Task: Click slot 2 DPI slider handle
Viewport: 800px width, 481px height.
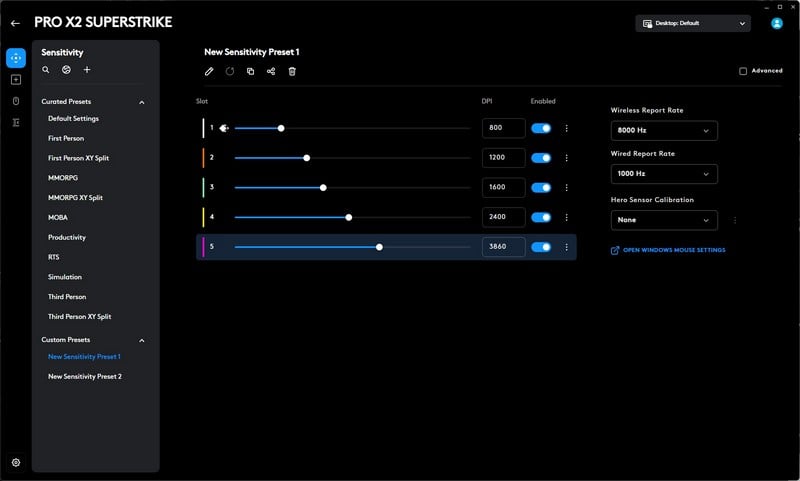Action: [307, 158]
